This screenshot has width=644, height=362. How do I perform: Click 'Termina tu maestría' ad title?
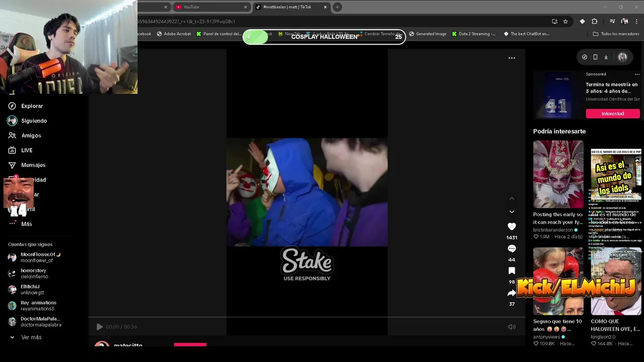[x=612, y=88]
